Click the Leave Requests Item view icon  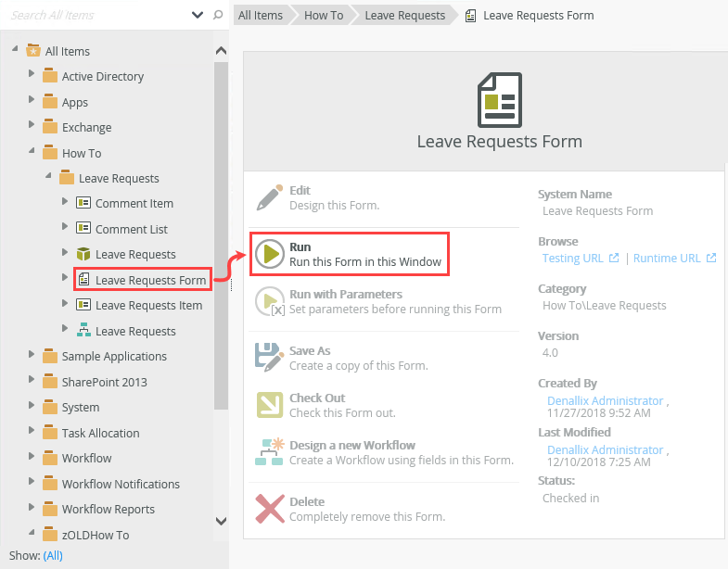pos(83,305)
